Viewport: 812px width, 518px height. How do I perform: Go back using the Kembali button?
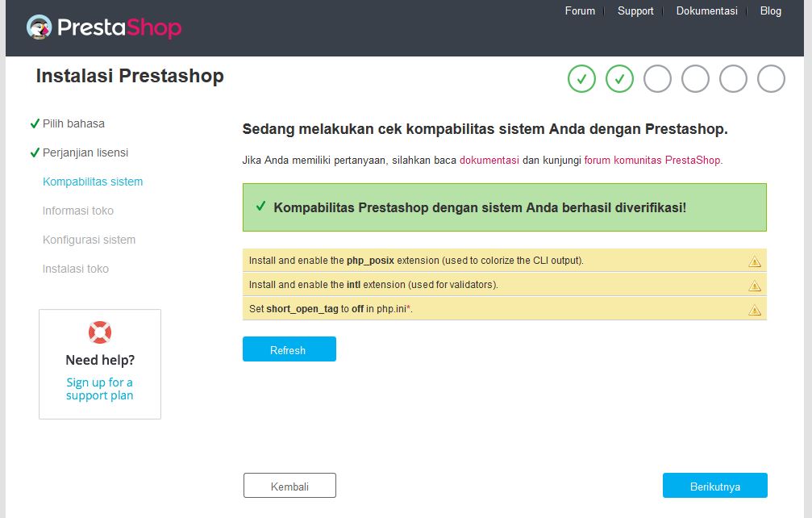(289, 486)
